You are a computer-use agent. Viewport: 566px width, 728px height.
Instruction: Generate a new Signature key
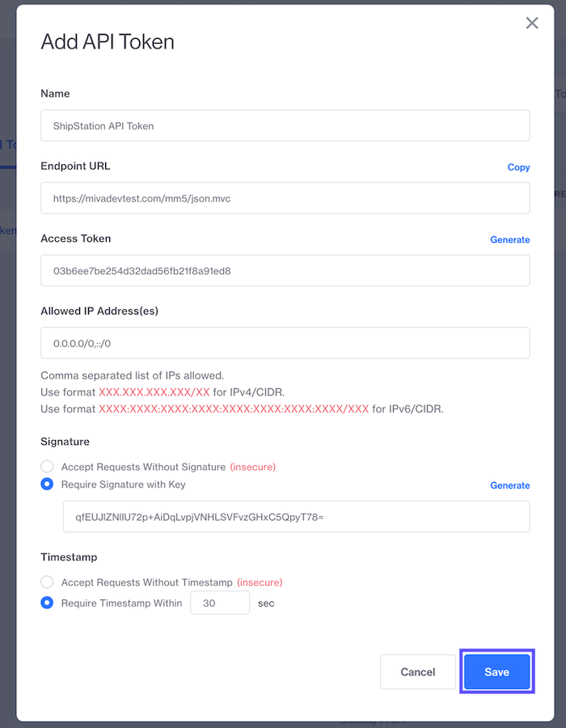(509, 485)
